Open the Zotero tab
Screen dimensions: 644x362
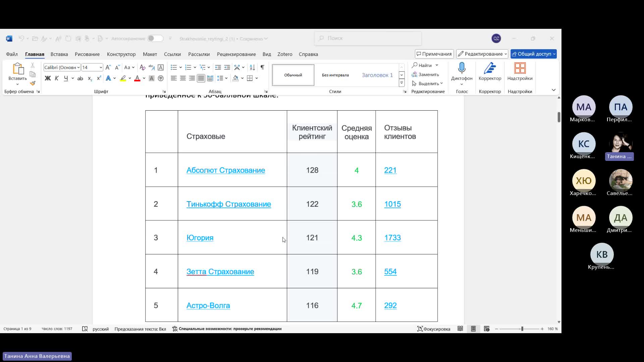285,54
